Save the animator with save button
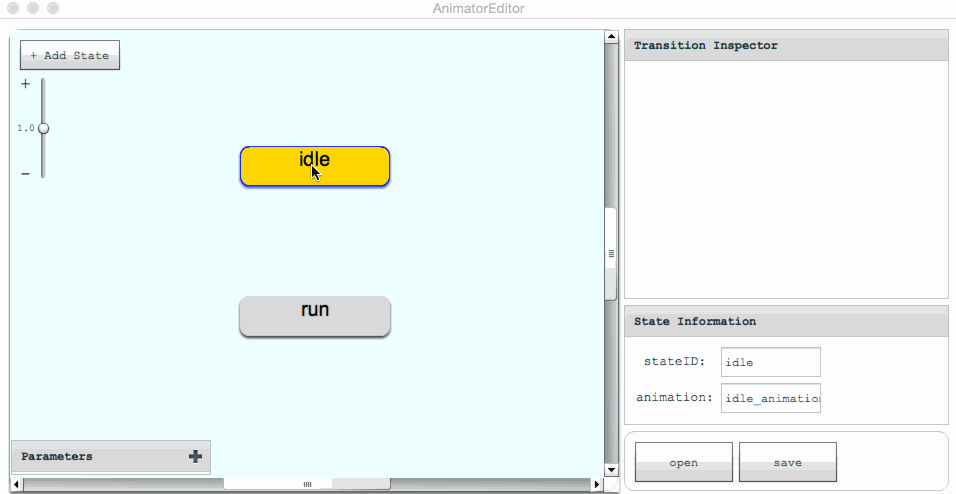956x494 pixels. pyautogui.click(x=788, y=462)
